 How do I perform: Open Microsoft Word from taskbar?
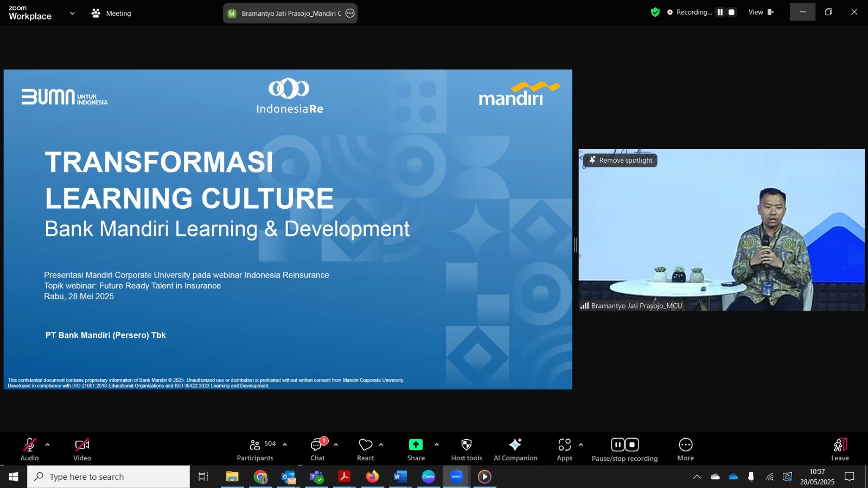coord(400,477)
